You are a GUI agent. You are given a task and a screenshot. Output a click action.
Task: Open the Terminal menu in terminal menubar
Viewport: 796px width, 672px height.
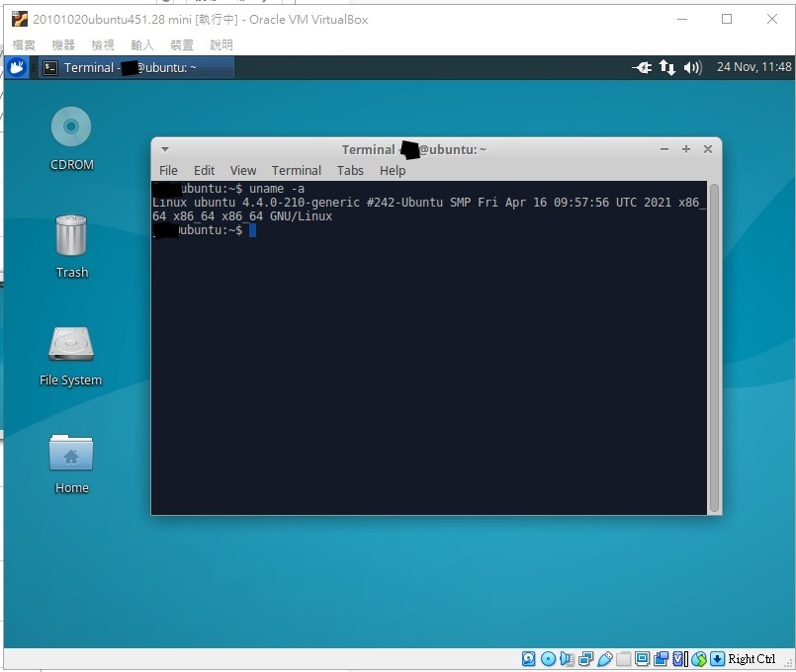[x=297, y=170]
